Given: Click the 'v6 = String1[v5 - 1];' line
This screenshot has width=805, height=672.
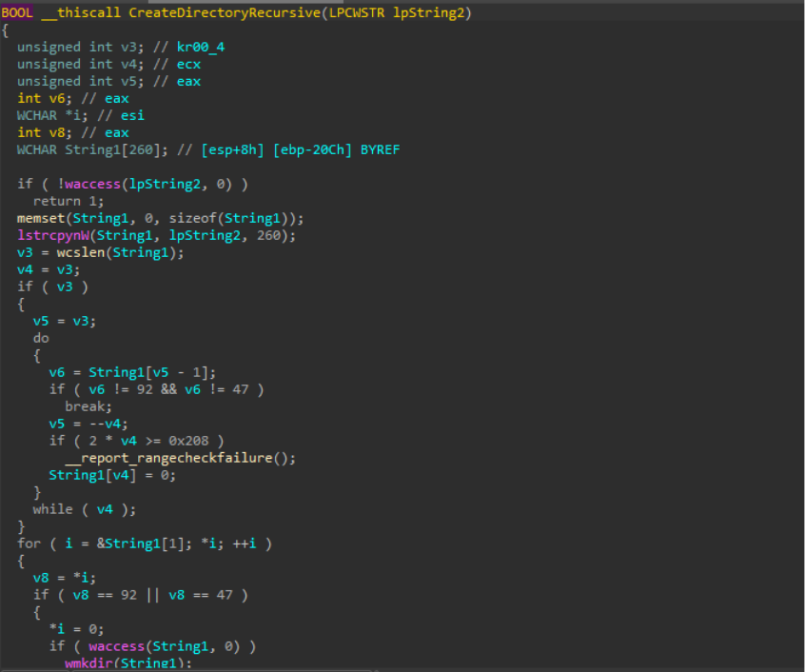Looking at the screenshot, I should (x=132, y=373).
